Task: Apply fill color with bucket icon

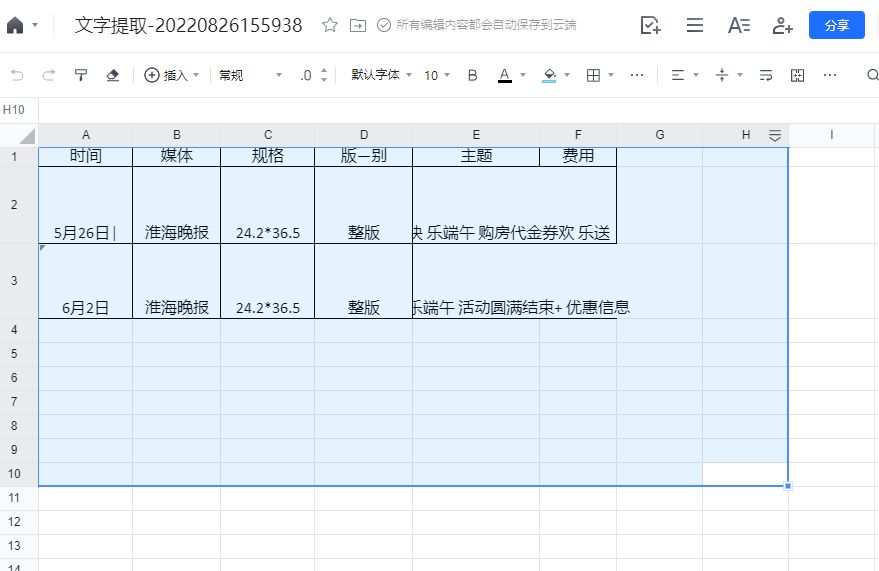Action: coord(549,75)
